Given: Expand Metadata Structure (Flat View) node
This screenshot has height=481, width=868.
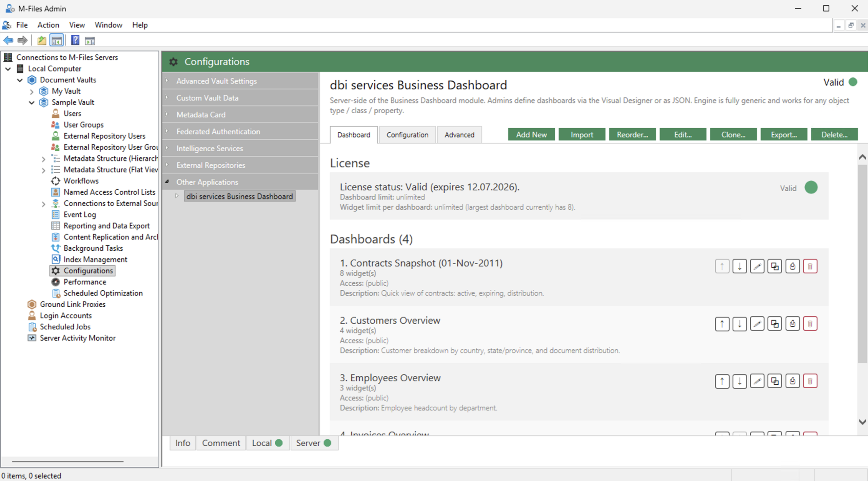Looking at the screenshot, I should 43,170.
